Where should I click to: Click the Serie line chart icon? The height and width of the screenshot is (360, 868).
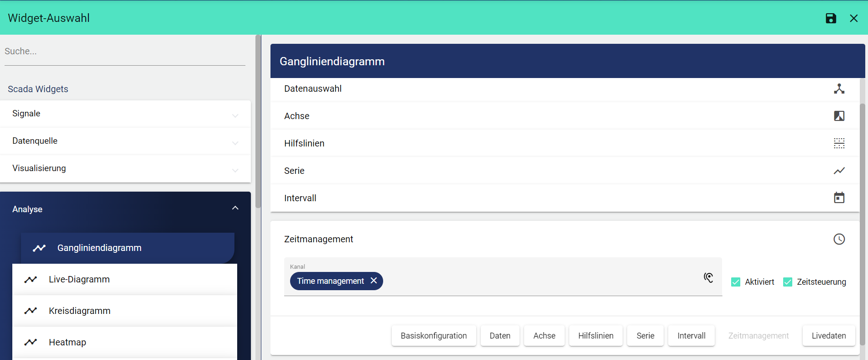[x=839, y=171]
